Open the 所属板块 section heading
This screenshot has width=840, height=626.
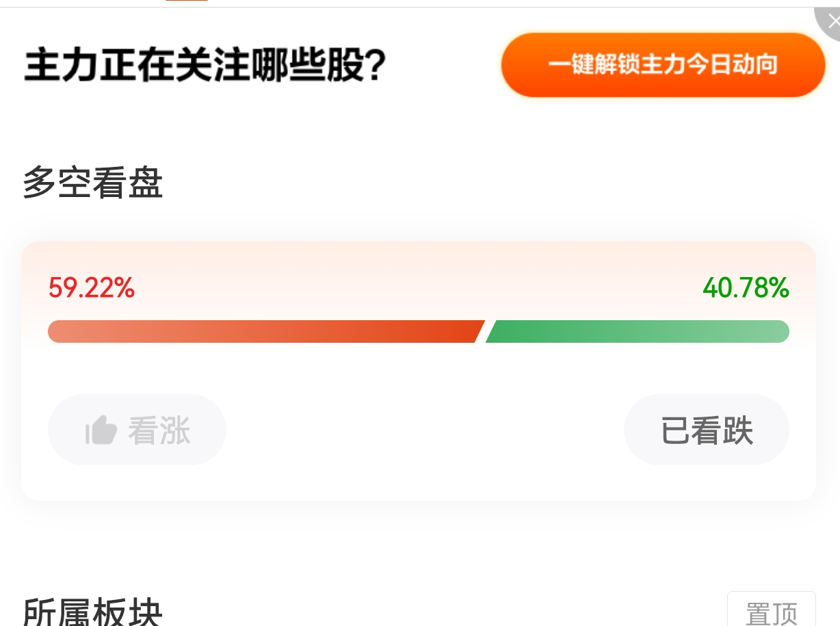point(92,611)
